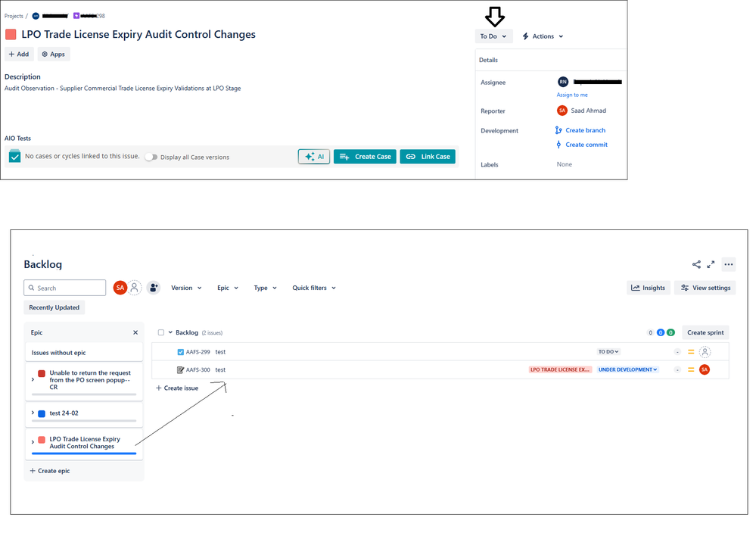Click Create commit link
The height and width of the screenshot is (536, 756).
point(581,145)
